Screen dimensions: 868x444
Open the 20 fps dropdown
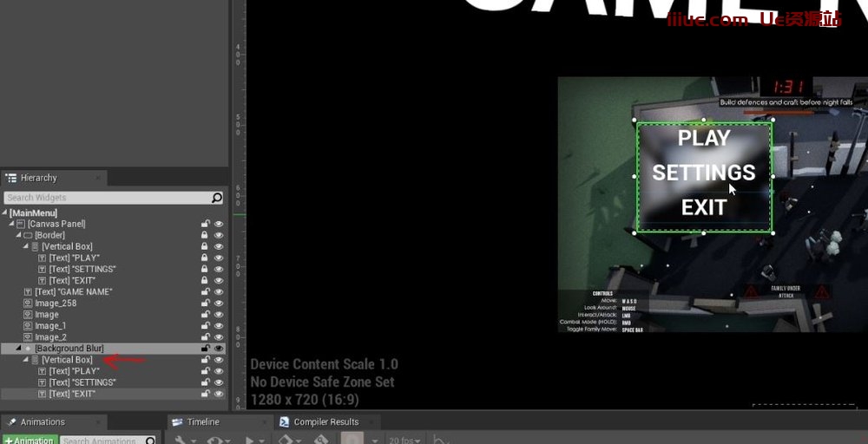pyautogui.click(x=404, y=440)
